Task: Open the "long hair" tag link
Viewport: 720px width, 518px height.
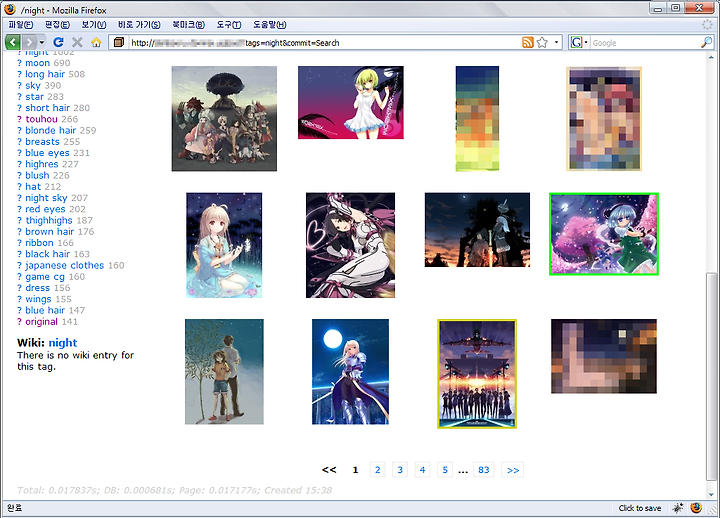Action: pos(45,74)
